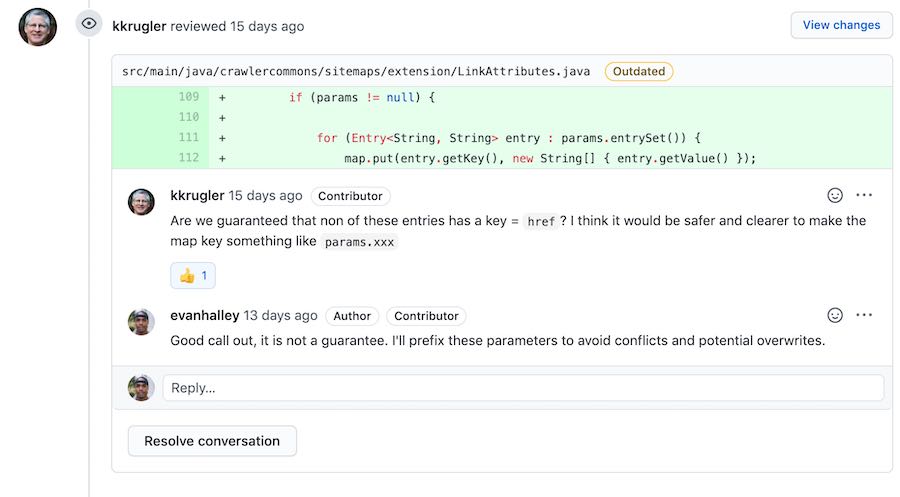Click evanhalley's comment avatar

click(141, 322)
